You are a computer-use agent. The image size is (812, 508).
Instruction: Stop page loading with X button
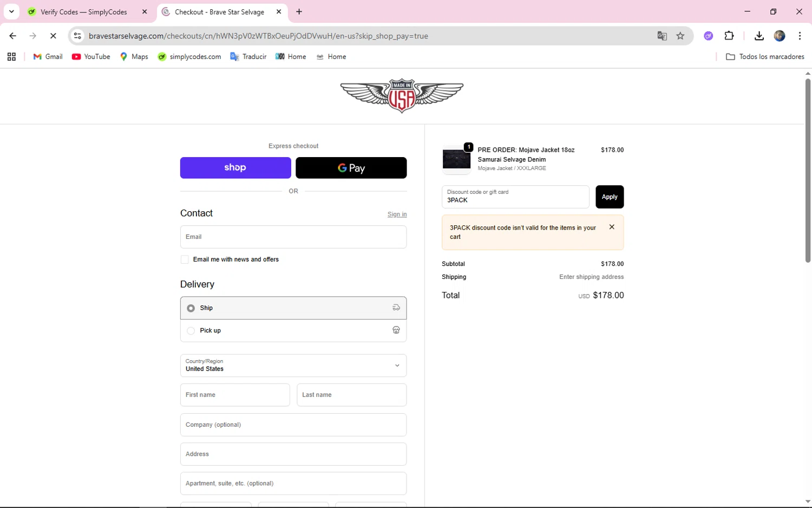pyautogui.click(x=53, y=36)
